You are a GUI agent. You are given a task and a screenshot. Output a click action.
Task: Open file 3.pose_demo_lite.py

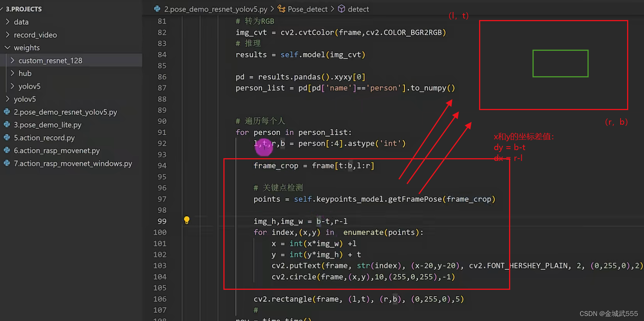click(x=48, y=125)
